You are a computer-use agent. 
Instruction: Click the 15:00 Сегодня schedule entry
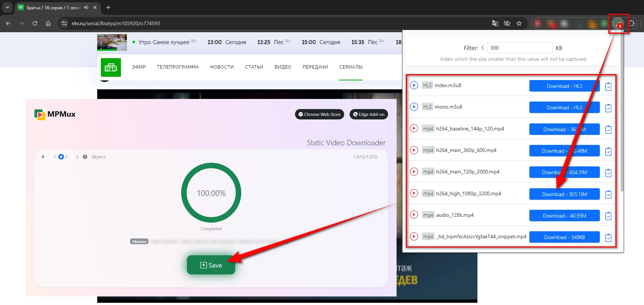[321, 42]
